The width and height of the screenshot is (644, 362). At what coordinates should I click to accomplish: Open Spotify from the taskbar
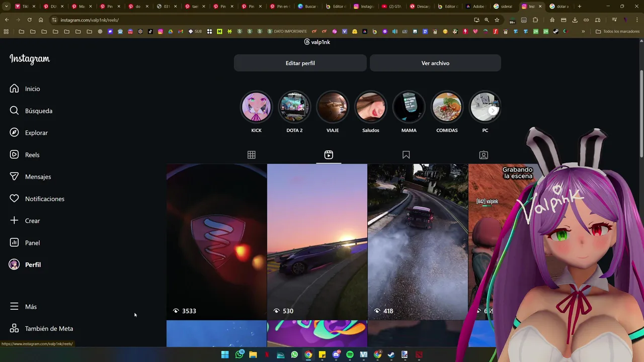[x=350, y=354]
